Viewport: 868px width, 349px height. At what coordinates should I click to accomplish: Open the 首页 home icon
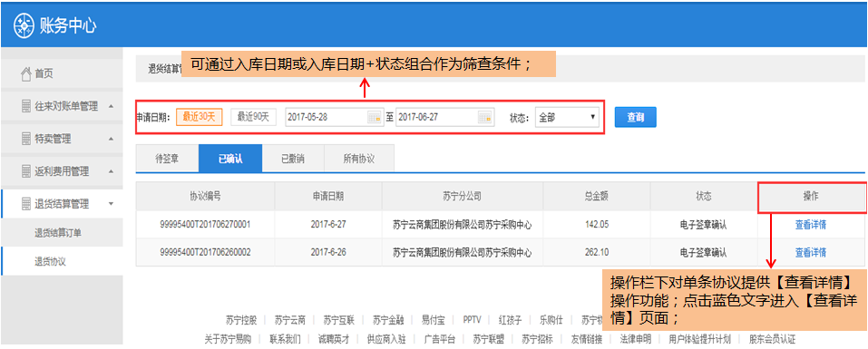[x=26, y=73]
